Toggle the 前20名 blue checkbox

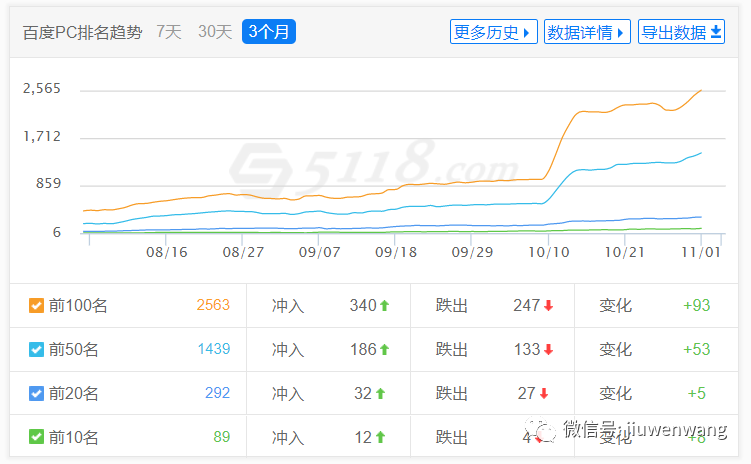(36, 393)
